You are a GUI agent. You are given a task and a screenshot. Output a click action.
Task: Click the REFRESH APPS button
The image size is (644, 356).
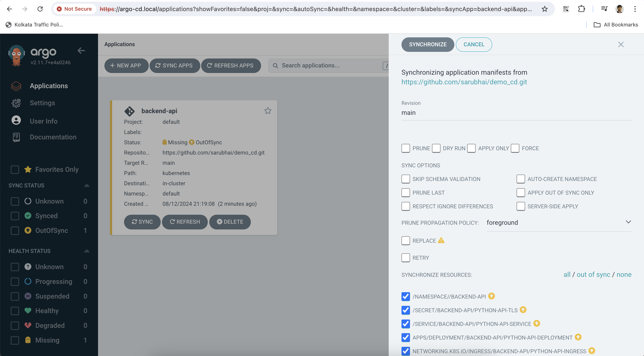coord(231,66)
